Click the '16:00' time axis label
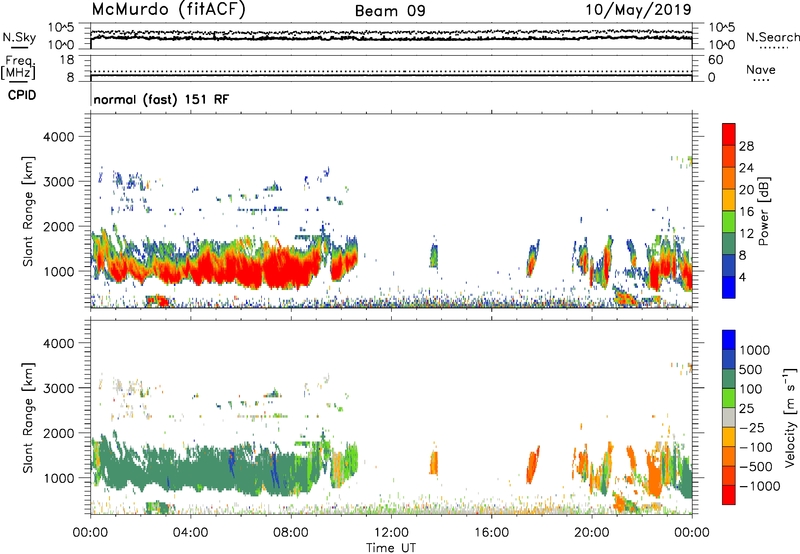Viewport: 800px width, 554px height. (491, 533)
